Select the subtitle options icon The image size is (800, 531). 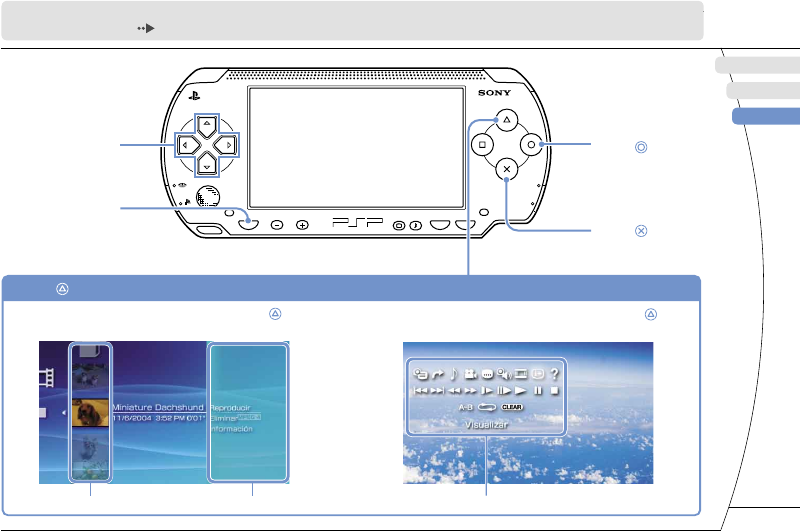(x=487, y=374)
